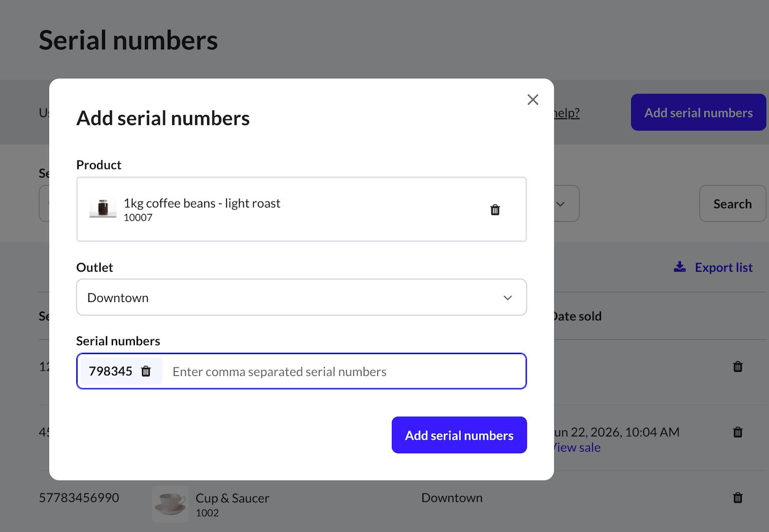The width and height of the screenshot is (769, 532).
Task: Click the 798345 serial tag text
Action: pos(111,371)
